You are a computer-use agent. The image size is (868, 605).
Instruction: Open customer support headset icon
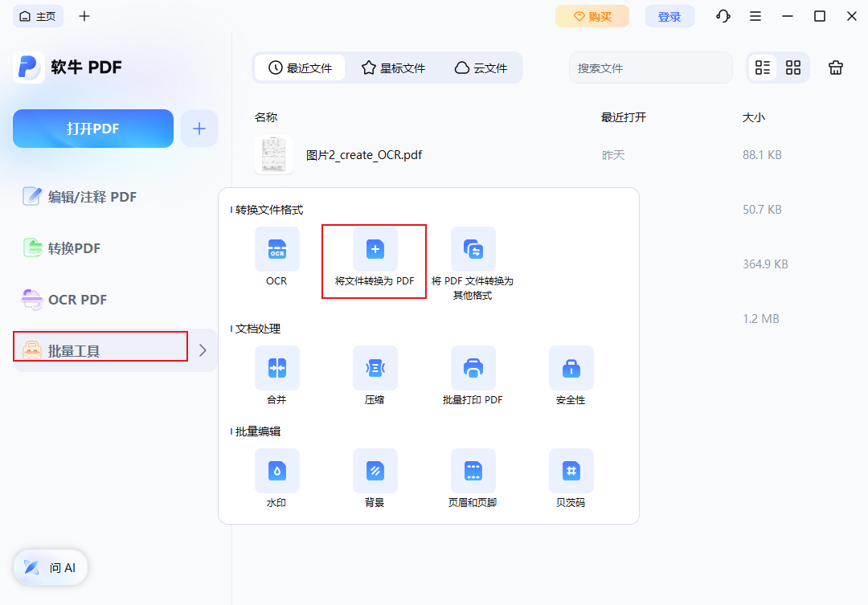pos(723,16)
